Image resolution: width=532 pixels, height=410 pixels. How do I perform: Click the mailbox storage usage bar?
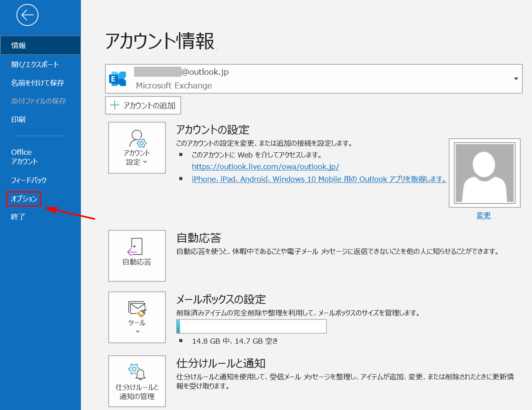pos(251,326)
